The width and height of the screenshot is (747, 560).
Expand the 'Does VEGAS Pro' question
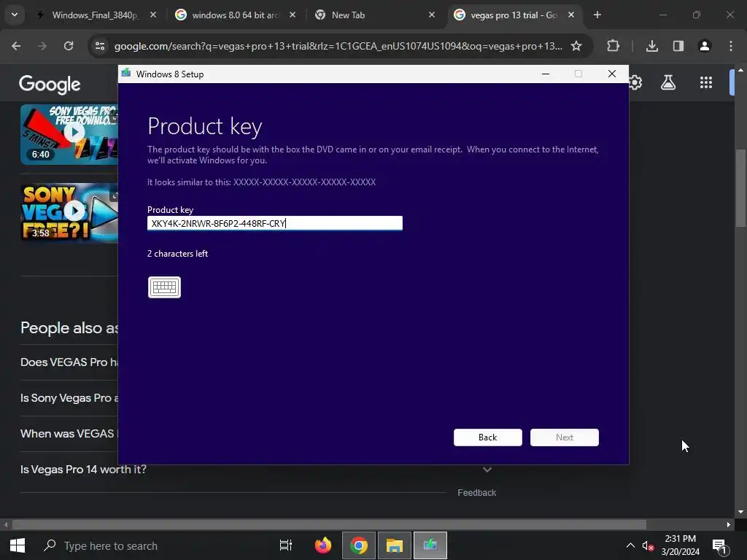tap(69, 362)
